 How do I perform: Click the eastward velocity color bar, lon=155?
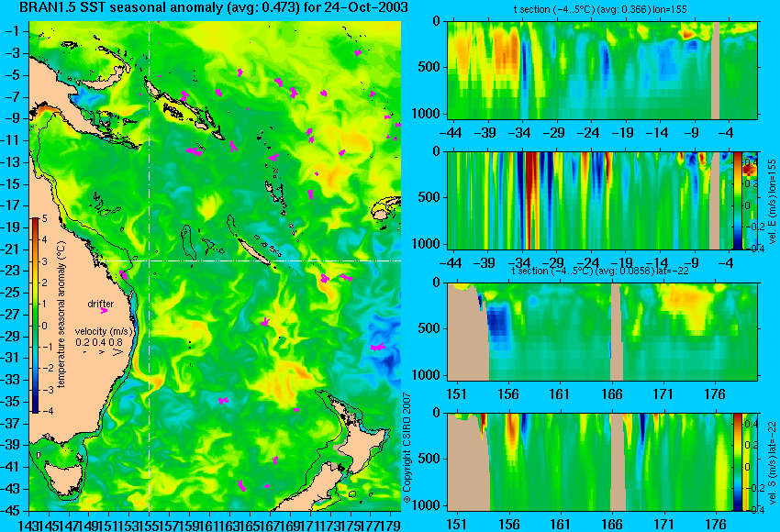737,200
